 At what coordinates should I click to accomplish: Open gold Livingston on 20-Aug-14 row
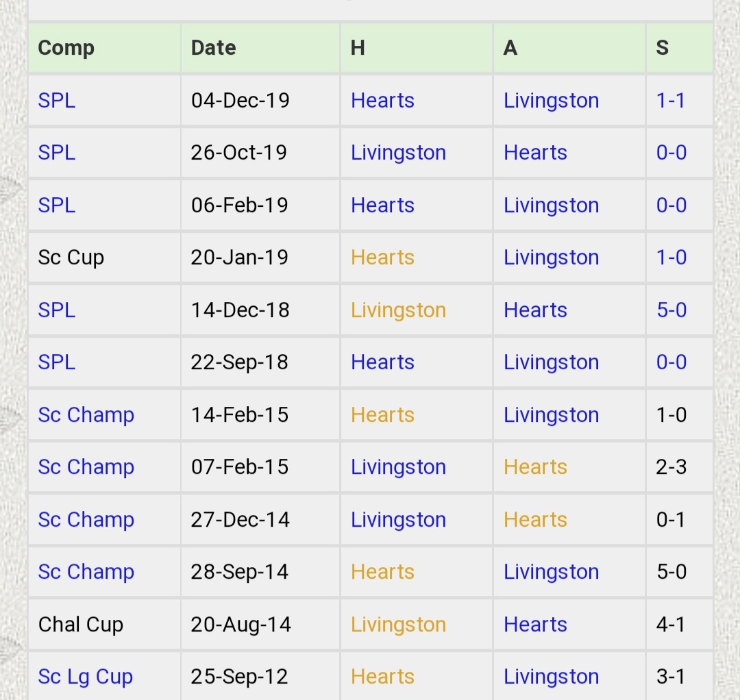[x=398, y=625]
